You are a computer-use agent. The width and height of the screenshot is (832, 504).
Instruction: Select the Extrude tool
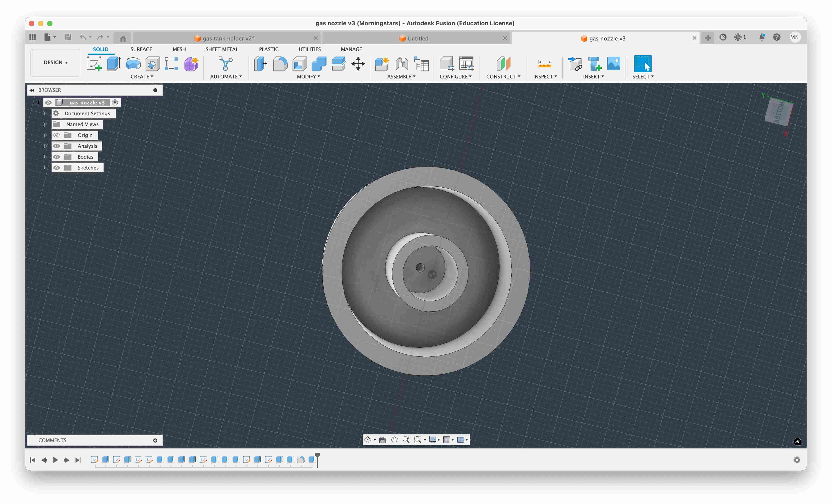click(x=114, y=64)
